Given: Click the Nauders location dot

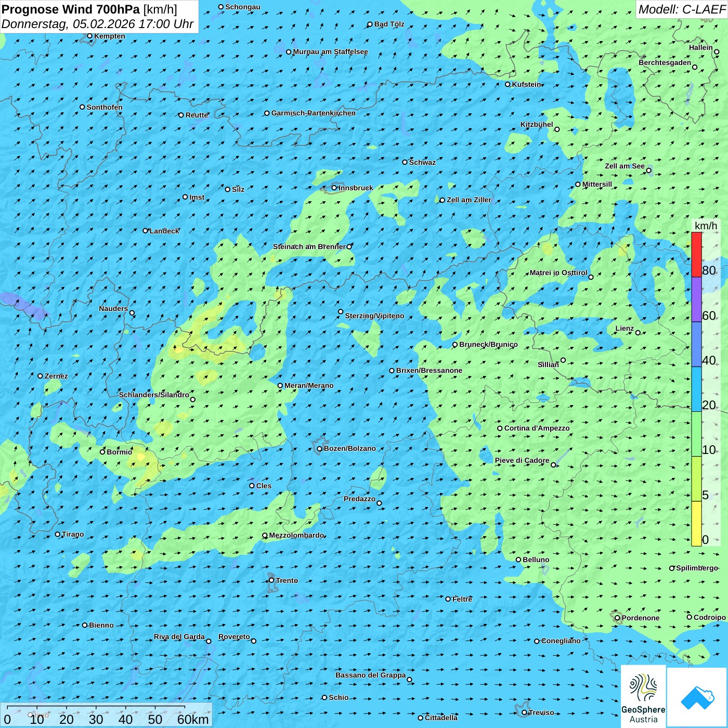Looking at the screenshot, I should [132, 313].
